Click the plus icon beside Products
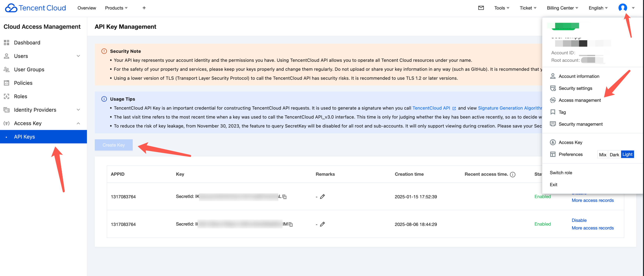This screenshot has height=276, width=644. coord(144,8)
